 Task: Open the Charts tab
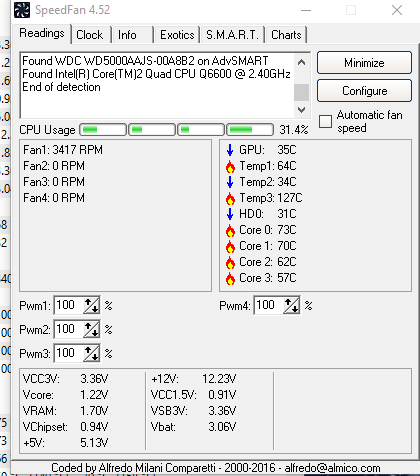pyautogui.click(x=286, y=35)
